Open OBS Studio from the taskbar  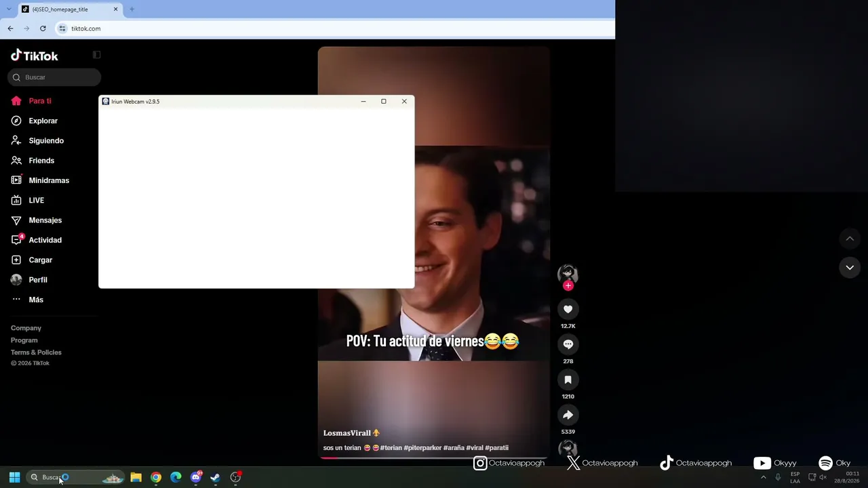coord(235,477)
